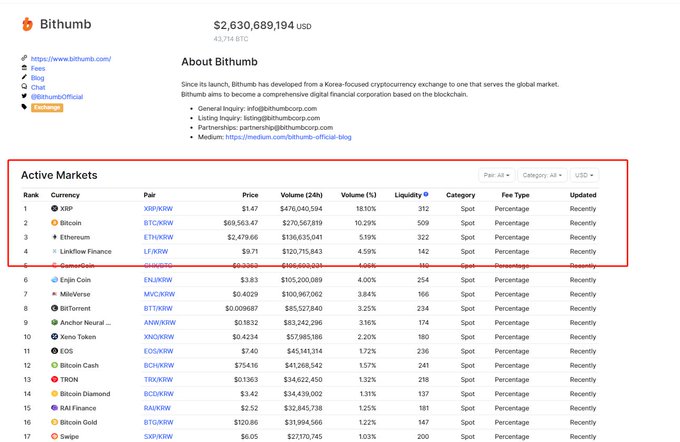Screen dimensions: 680x442
Task: Open the Pair: All dropdown
Action: [497, 175]
